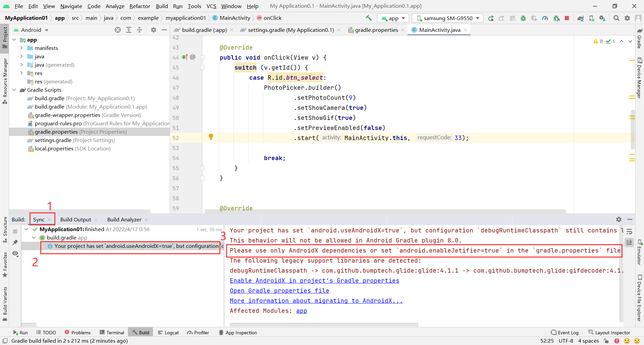644x345 pixels.
Task: Stop the running app with the red square
Action: [567, 18]
